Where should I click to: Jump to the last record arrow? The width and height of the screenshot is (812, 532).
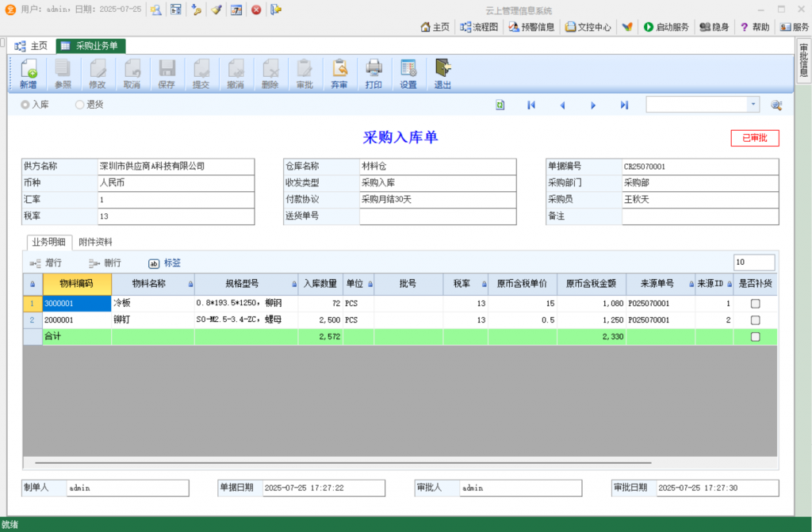coord(625,105)
